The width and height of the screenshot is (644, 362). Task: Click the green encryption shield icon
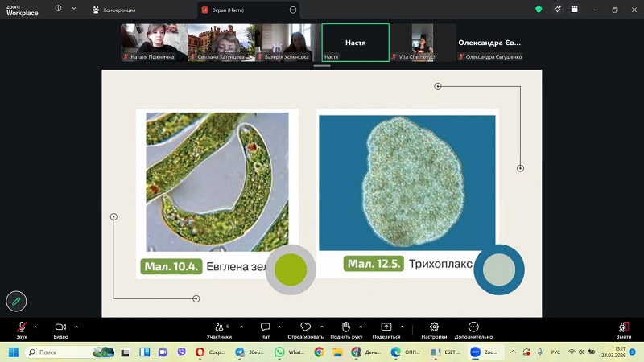[x=539, y=10]
